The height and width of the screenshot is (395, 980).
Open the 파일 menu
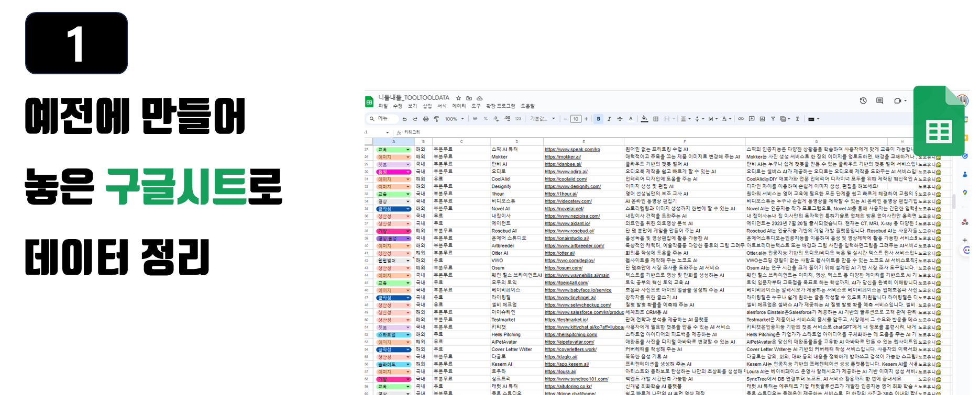click(x=383, y=106)
